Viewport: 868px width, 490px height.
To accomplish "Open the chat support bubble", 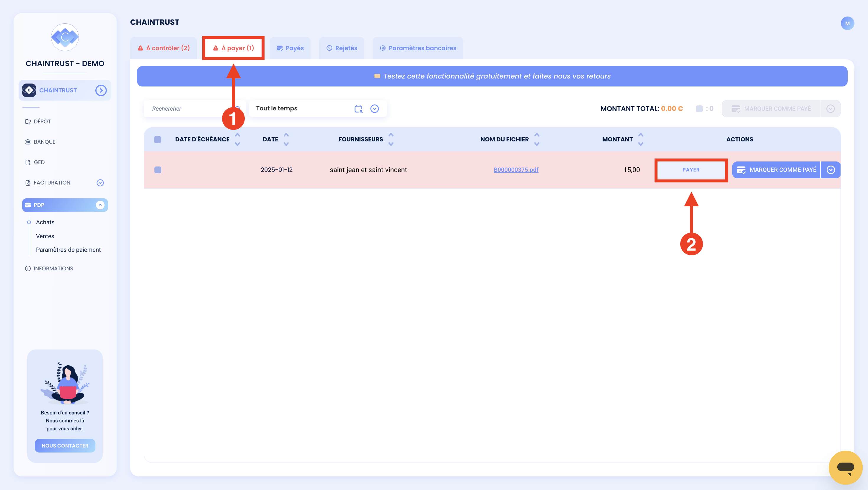I will point(846,468).
